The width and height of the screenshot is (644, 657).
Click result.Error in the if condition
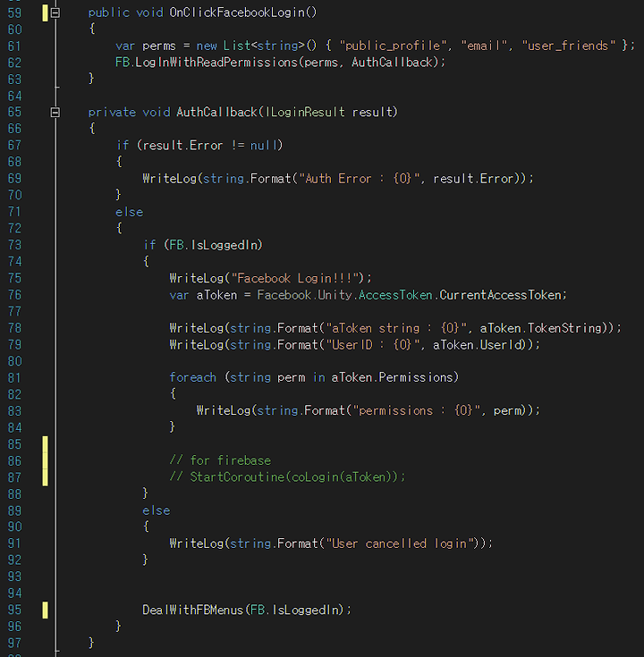pos(182,146)
